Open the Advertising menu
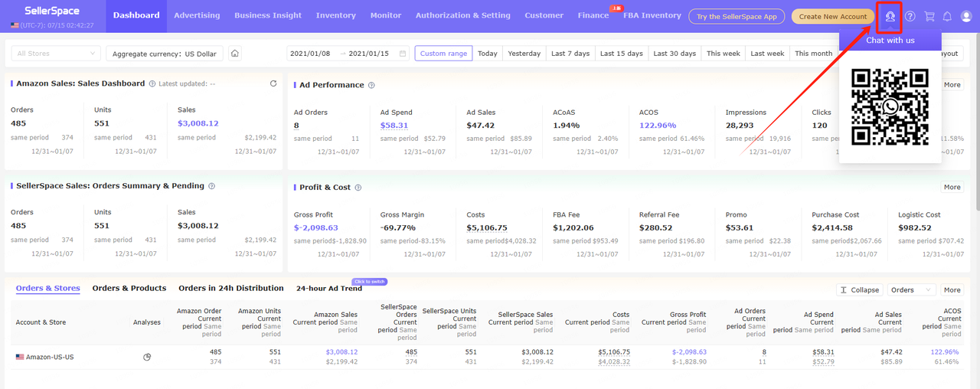This screenshot has width=980, height=389. (x=197, y=15)
